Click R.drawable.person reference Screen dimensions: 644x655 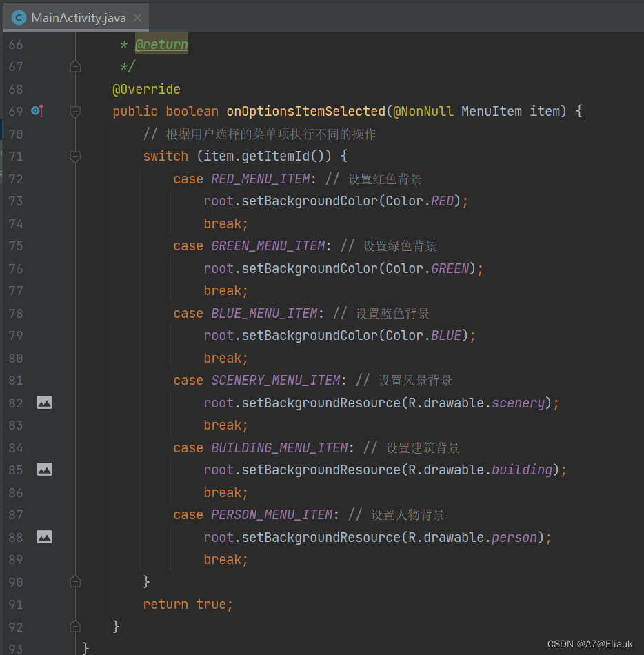[x=473, y=537]
